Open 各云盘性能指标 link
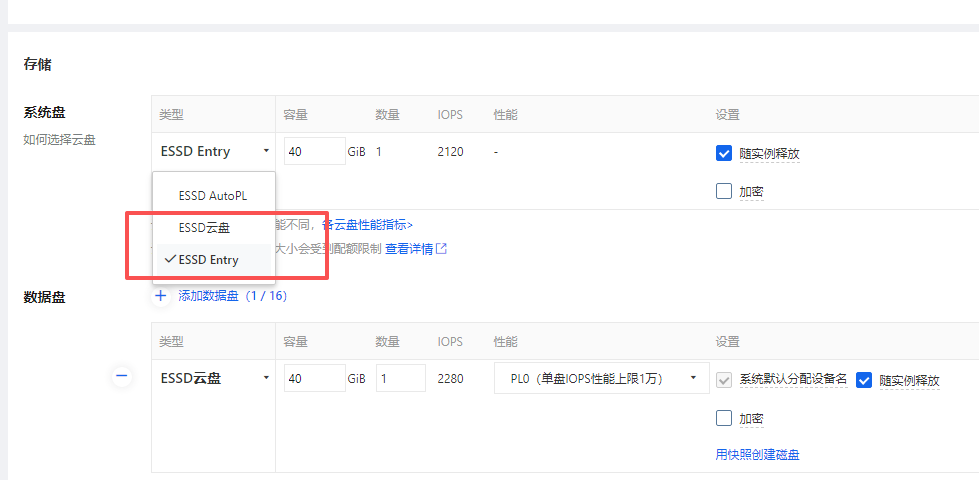Viewport: 979px width, 480px height. [x=367, y=225]
